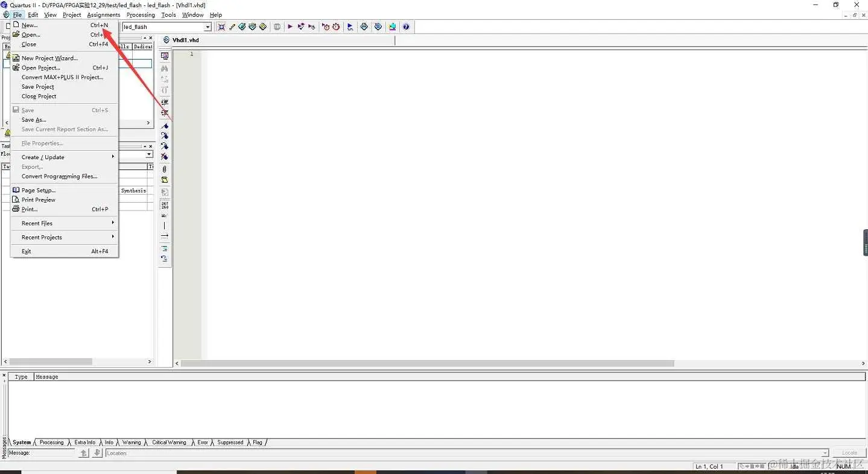Launch SOPC Builder toolbar icon
The image size is (868, 474).
pos(392,27)
